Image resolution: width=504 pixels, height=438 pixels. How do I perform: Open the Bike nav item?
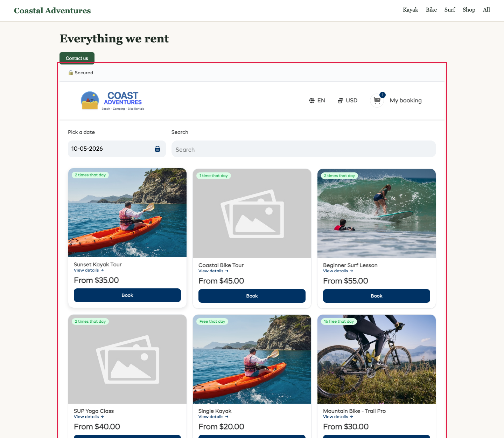(431, 10)
